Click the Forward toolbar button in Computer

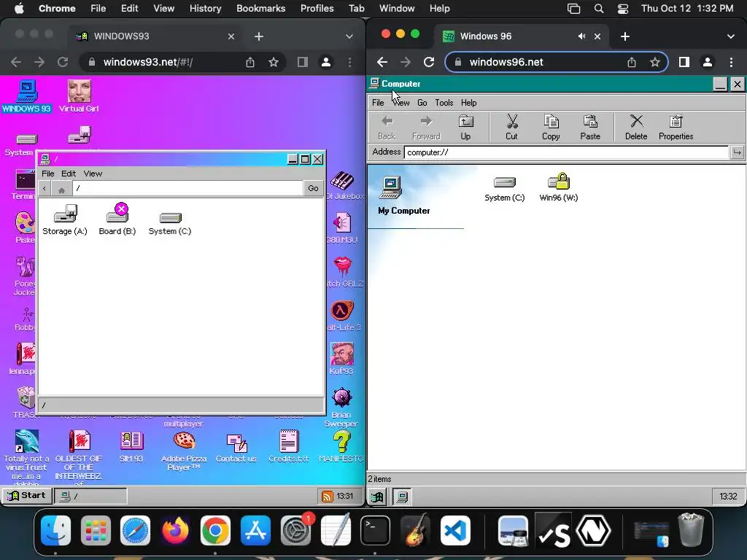click(426, 127)
